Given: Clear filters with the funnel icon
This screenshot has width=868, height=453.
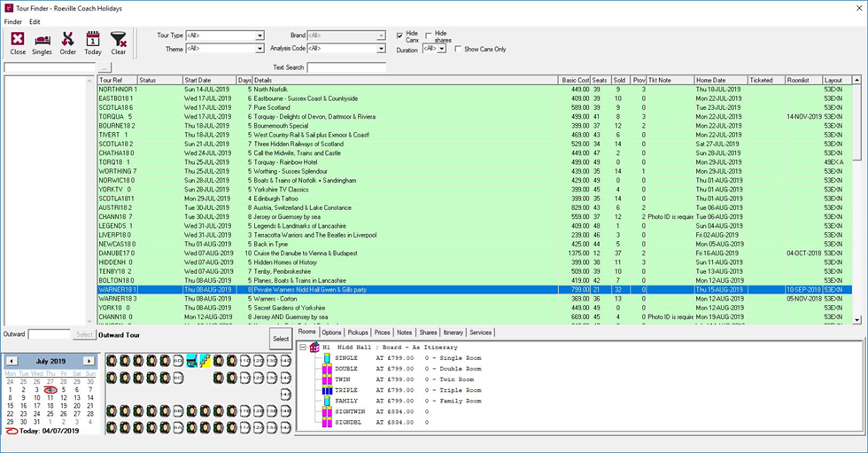Looking at the screenshot, I should (119, 39).
